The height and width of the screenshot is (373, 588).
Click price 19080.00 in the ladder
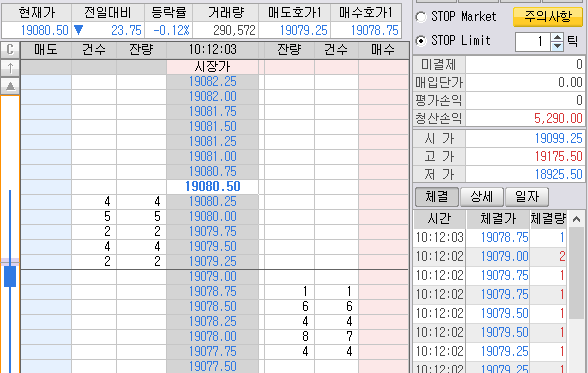tap(213, 217)
